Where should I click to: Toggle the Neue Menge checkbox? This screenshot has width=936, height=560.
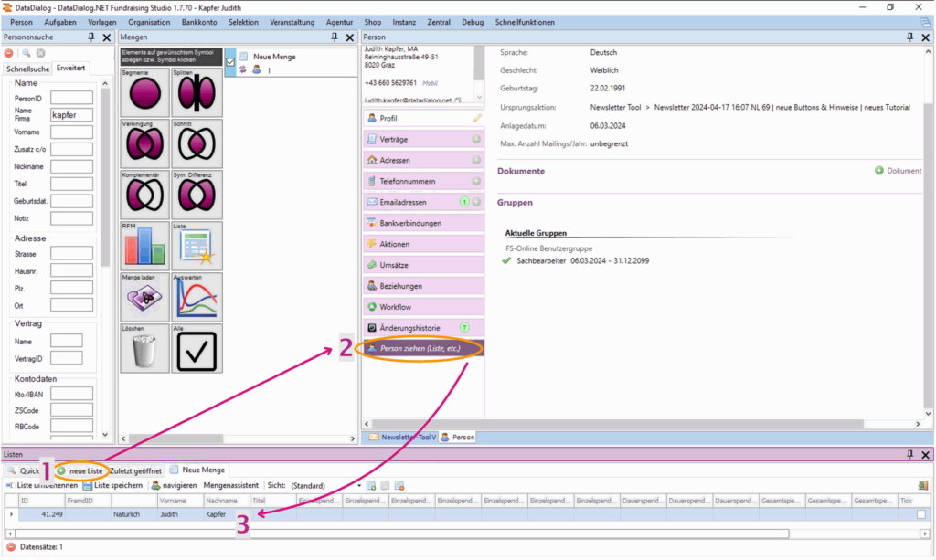(230, 62)
